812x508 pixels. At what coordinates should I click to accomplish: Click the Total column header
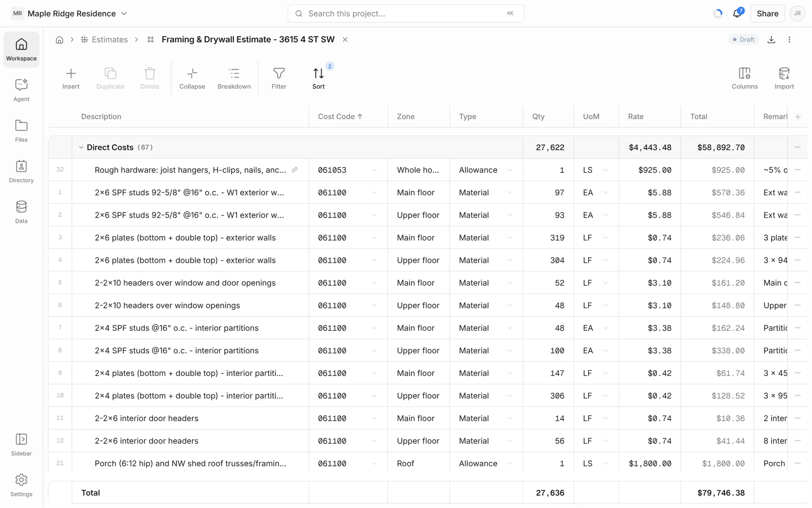pos(717,117)
